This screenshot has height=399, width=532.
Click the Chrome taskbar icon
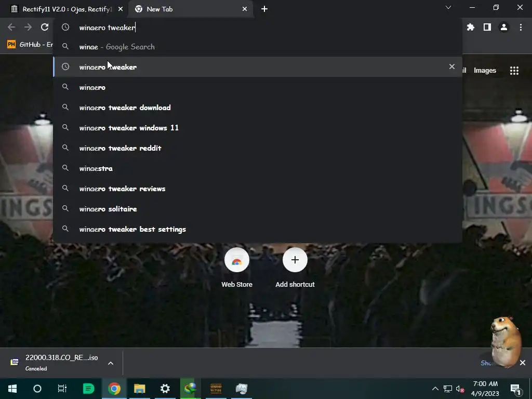(x=114, y=389)
